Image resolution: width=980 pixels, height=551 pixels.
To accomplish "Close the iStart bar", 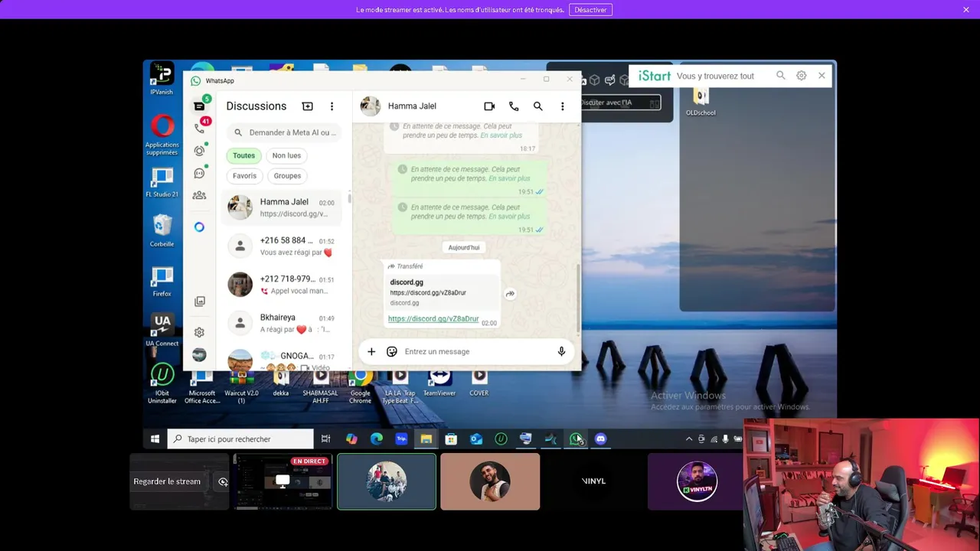I will click(x=822, y=76).
